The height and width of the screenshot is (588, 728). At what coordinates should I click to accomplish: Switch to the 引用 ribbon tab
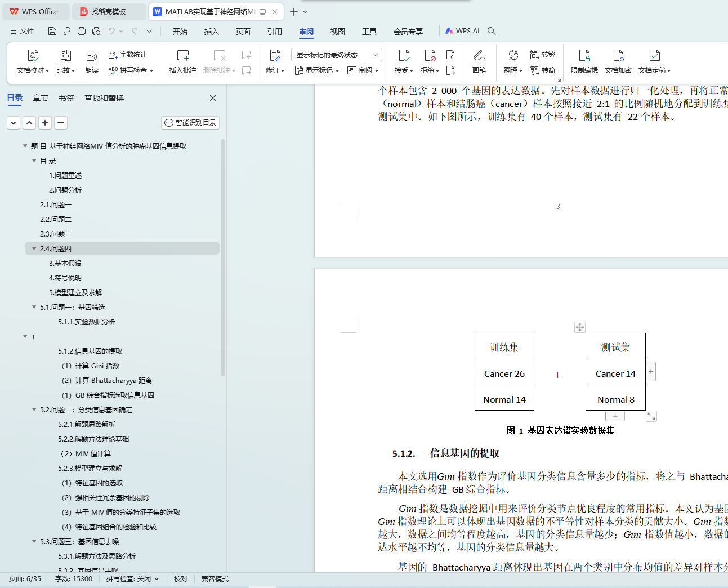point(275,32)
